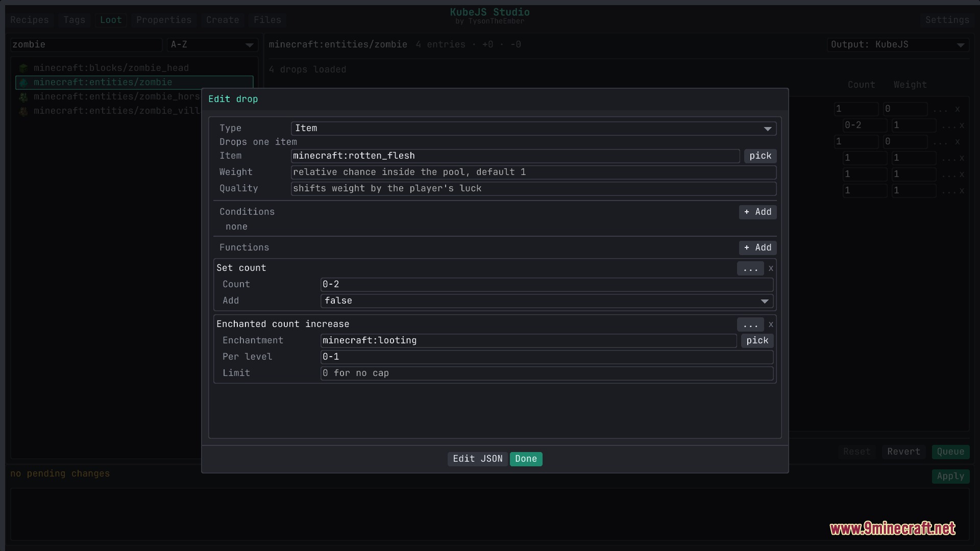980x551 pixels.
Task: Click into the Quality input field
Action: click(533, 189)
